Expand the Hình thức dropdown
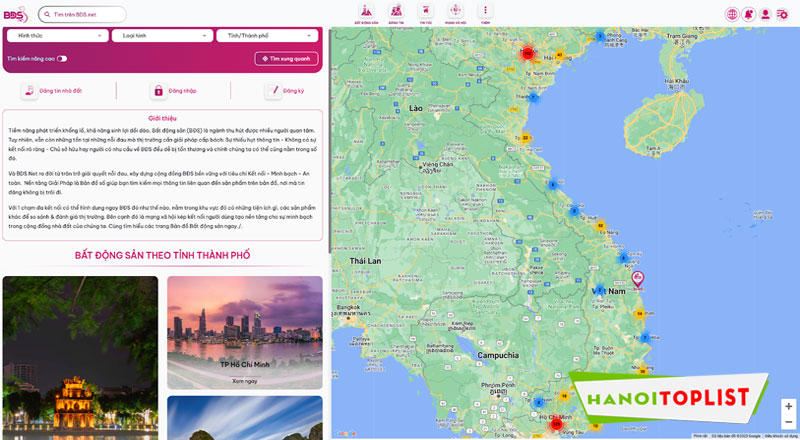Viewport: 800px width, 440px height. click(x=56, y=36)
